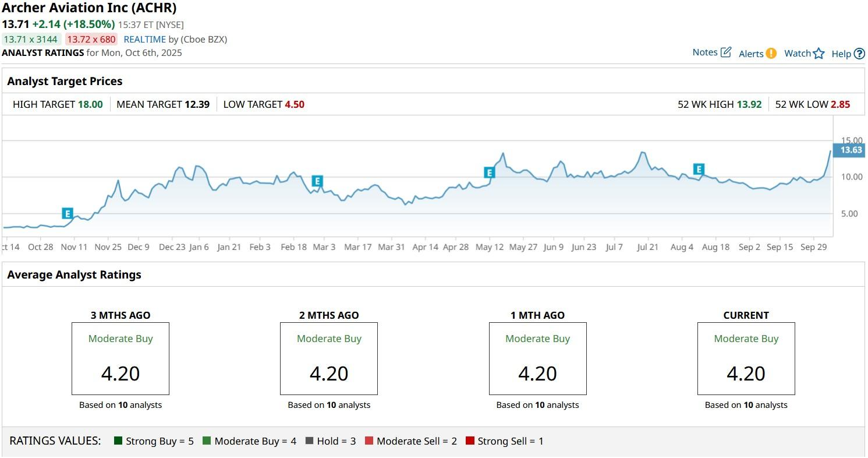Click the Jun 23 date axis label
Image resolution: width=868 pixels, height=458 pixels.
pyautogui.click(x=584, y=247)
